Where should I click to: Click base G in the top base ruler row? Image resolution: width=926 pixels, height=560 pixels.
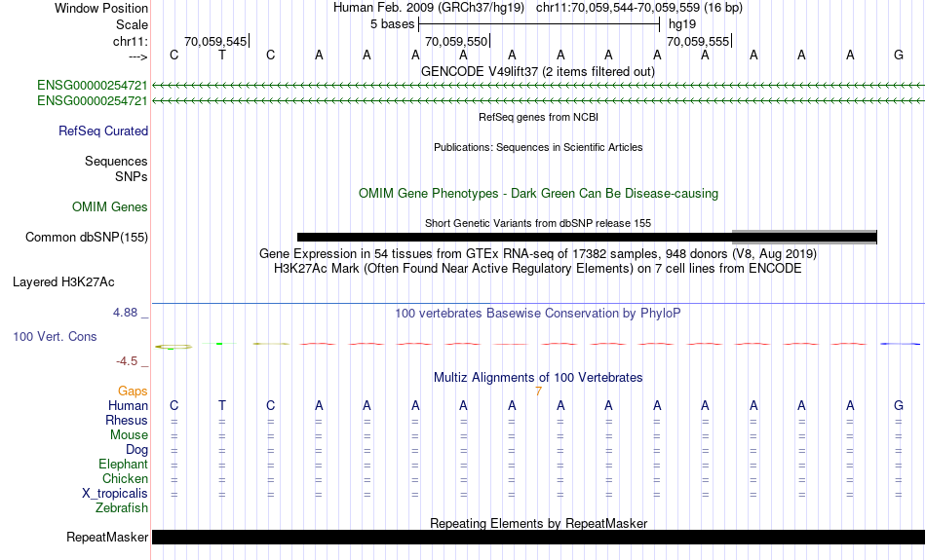tap(899, 55)
